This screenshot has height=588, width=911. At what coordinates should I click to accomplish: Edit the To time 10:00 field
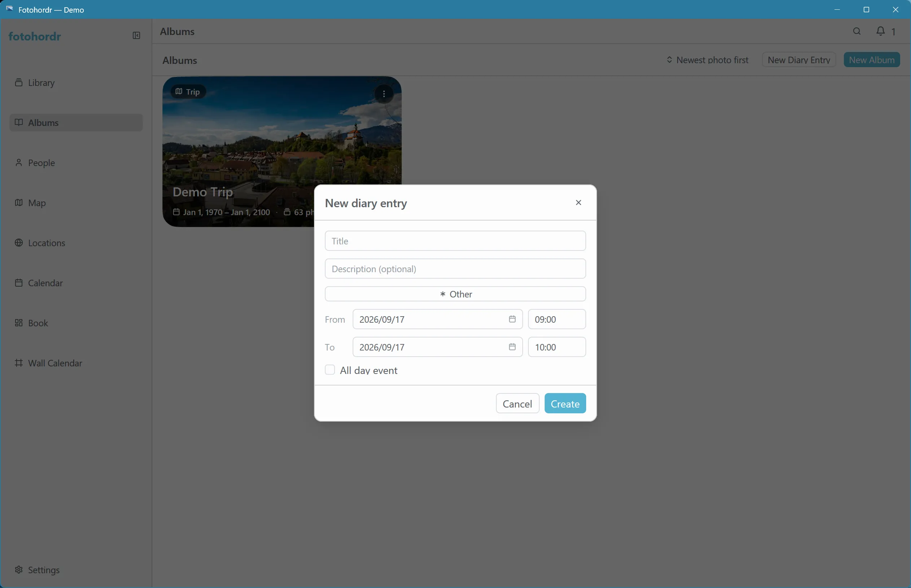click(x=557, y=347)
